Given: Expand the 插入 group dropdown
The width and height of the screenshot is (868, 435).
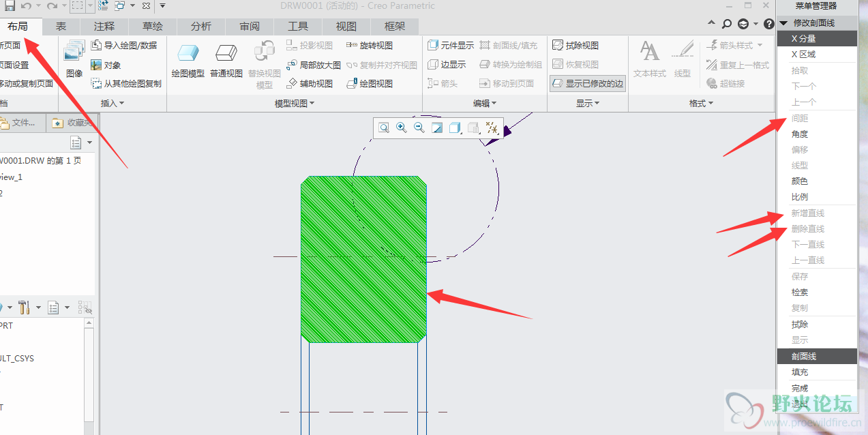Looking at the screenshot, I should coord(113,103).
